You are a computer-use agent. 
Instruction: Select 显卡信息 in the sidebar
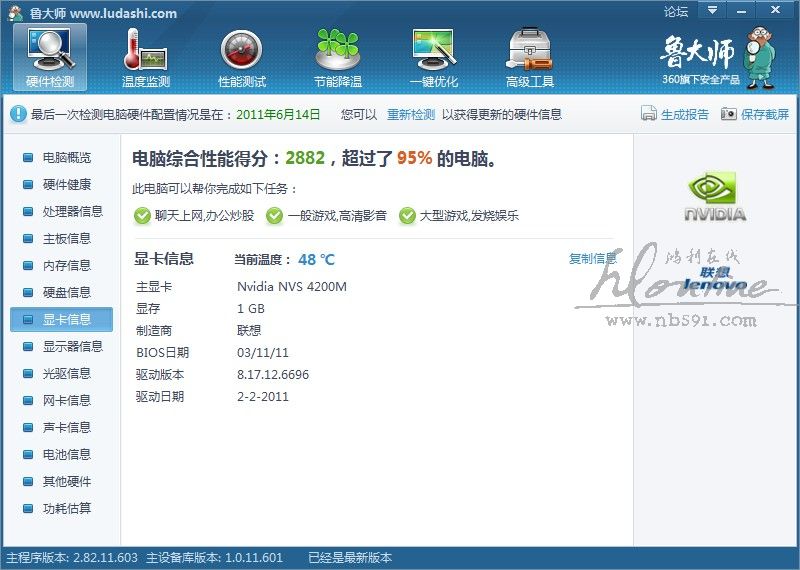coord(62,319)
